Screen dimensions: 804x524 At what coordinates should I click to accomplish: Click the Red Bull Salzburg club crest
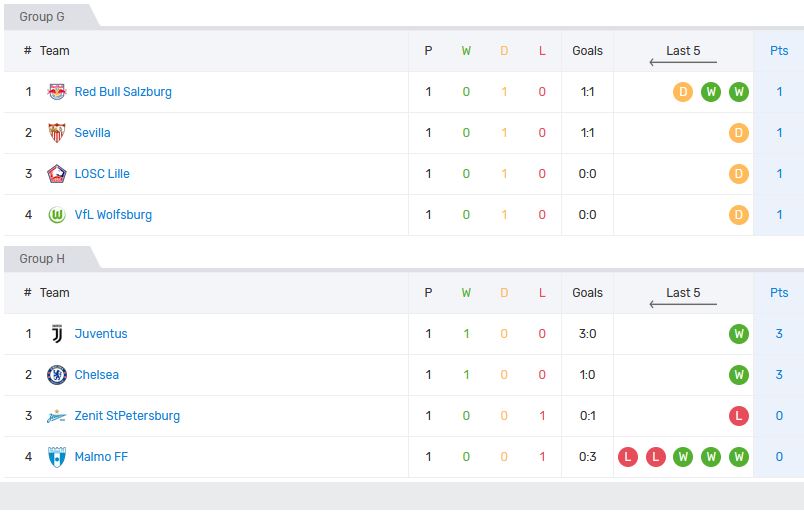57,92
